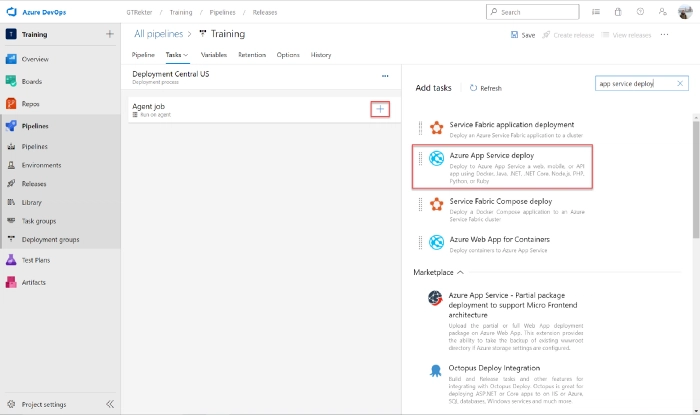Open the Deployment groups icon
The height and width of the screenshot is (415, 700).
11,239
